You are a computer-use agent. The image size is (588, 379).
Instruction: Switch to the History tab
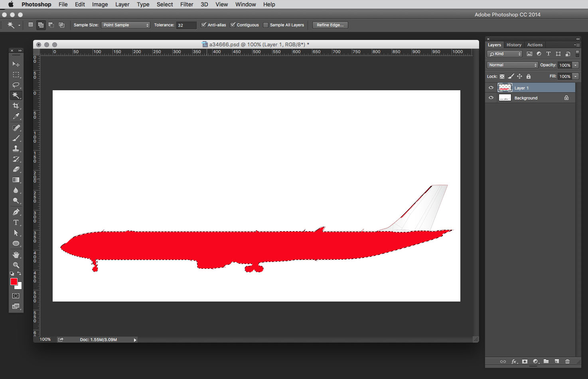point(514,45)
